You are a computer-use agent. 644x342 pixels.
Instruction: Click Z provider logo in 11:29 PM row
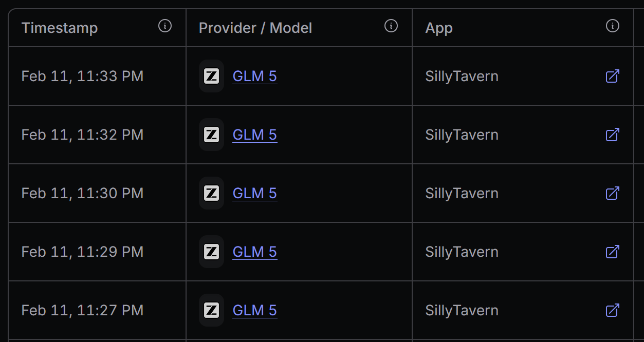[212, 252]
